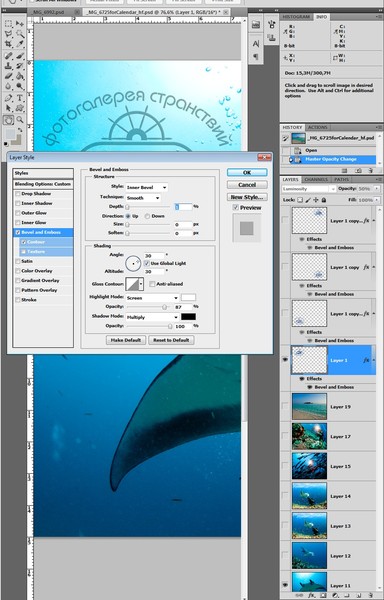
Task: Select the Paint Bucket tool
Action: [20, 76]
